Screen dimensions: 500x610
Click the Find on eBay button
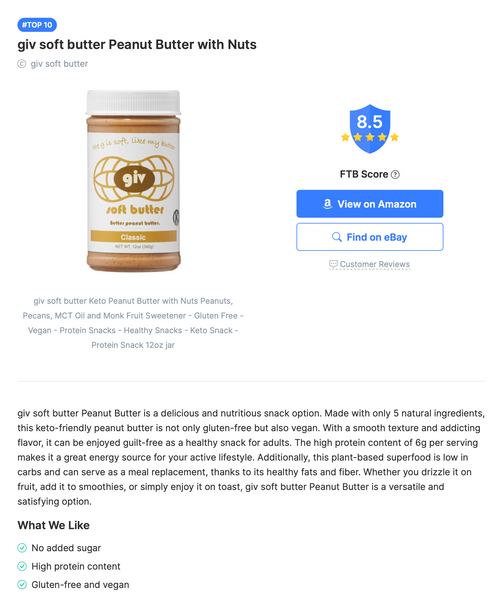(x=370, y=237)
